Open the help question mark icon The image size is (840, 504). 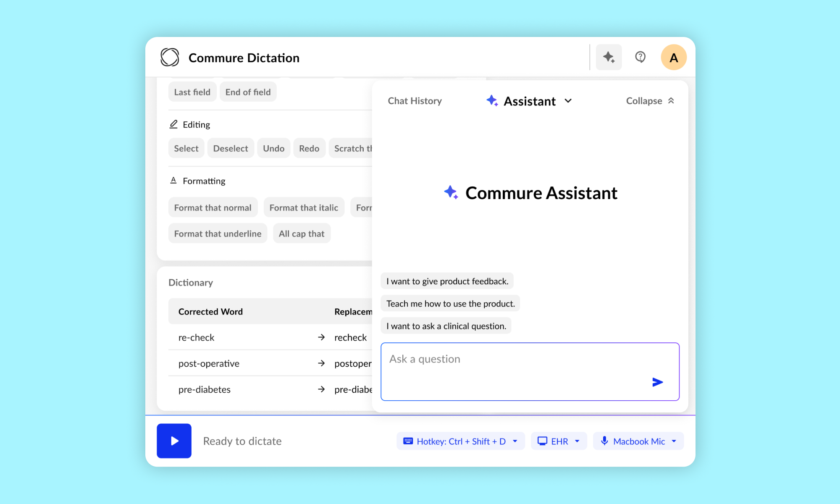[x=640, y=57]
